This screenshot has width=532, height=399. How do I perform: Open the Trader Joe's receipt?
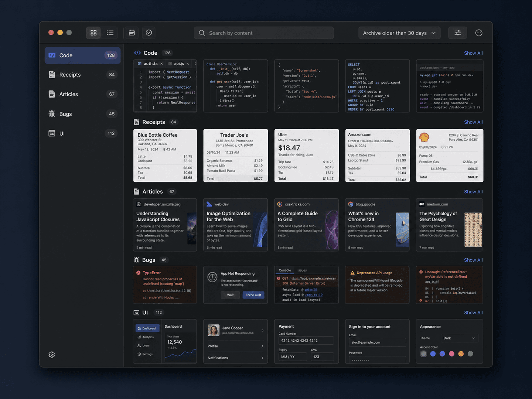click(x=236, y=156)
